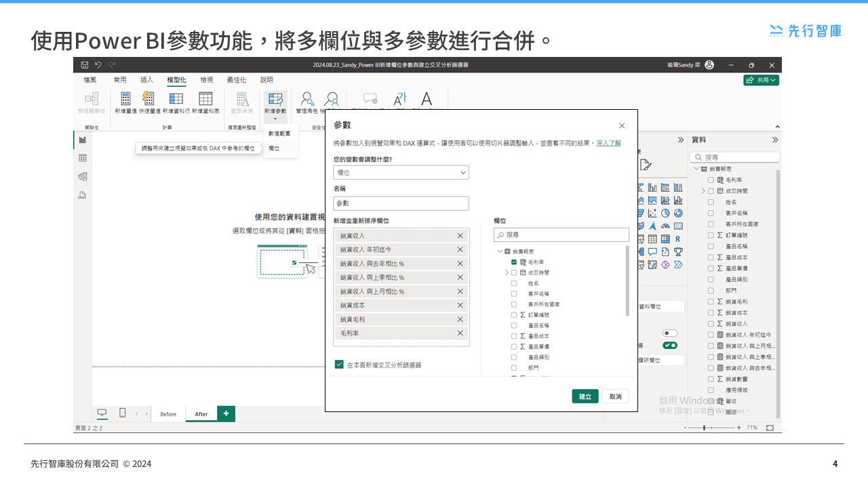This screenshot has height=488, width=868.
Task: Click the save icon in title bar
Action: [x=85, y=65]
